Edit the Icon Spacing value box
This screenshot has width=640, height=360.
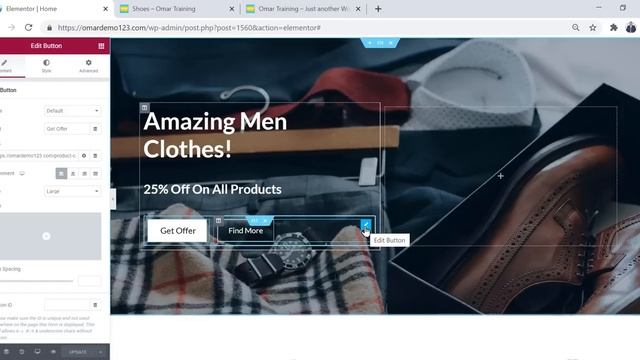pyautogui.click(x=89, y=281)
